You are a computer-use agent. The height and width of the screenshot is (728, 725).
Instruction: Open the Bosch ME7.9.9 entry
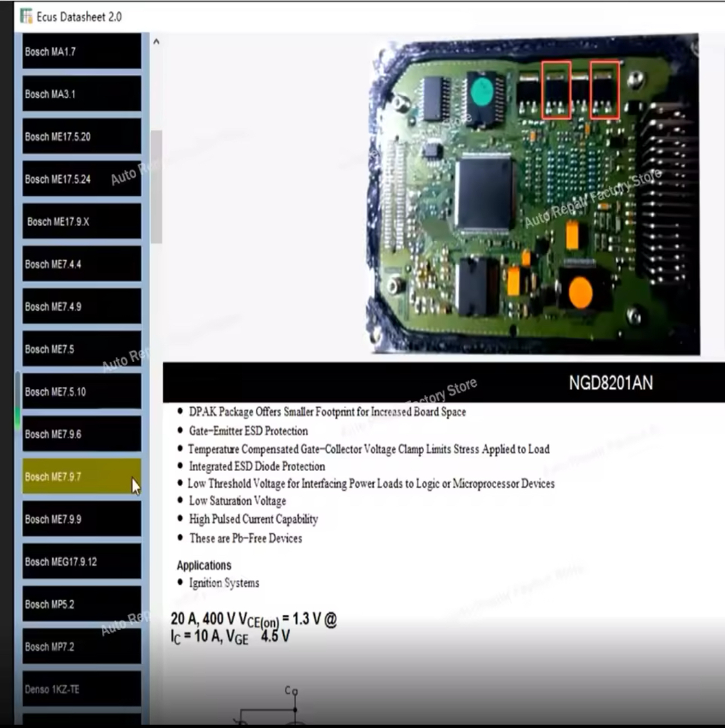pyautogui.click(x=81, y=519)
